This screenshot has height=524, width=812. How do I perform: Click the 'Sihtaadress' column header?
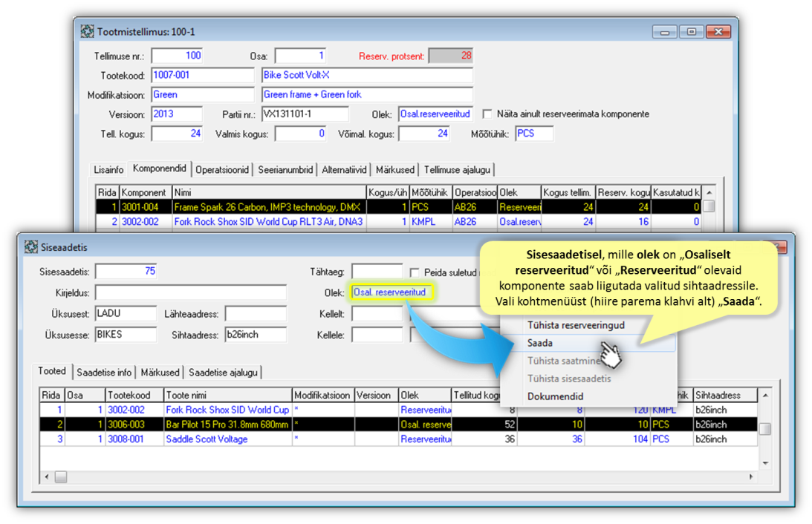[x=725, y=395]
